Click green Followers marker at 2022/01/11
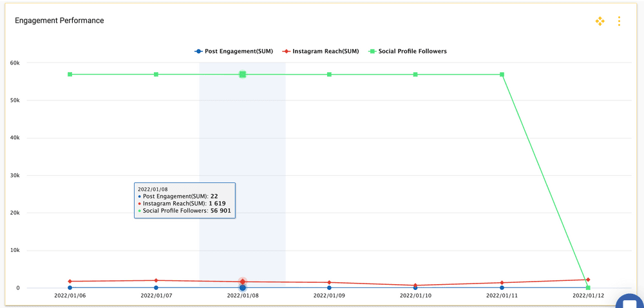 [x=502, y=75]
